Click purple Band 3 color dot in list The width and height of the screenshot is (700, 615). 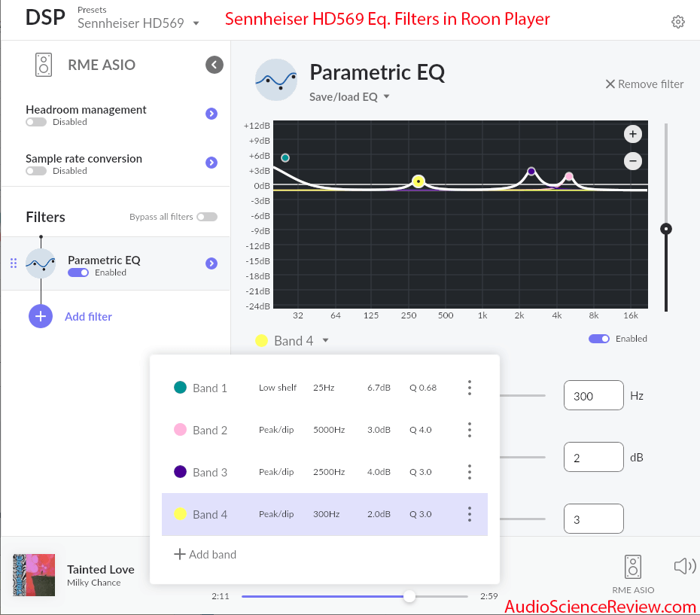pos(180,472)
